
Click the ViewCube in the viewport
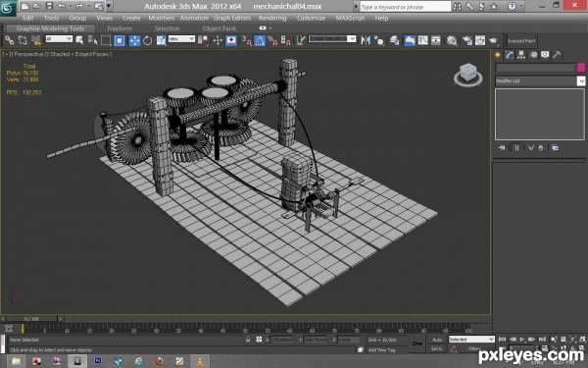[x=468, y=75]
